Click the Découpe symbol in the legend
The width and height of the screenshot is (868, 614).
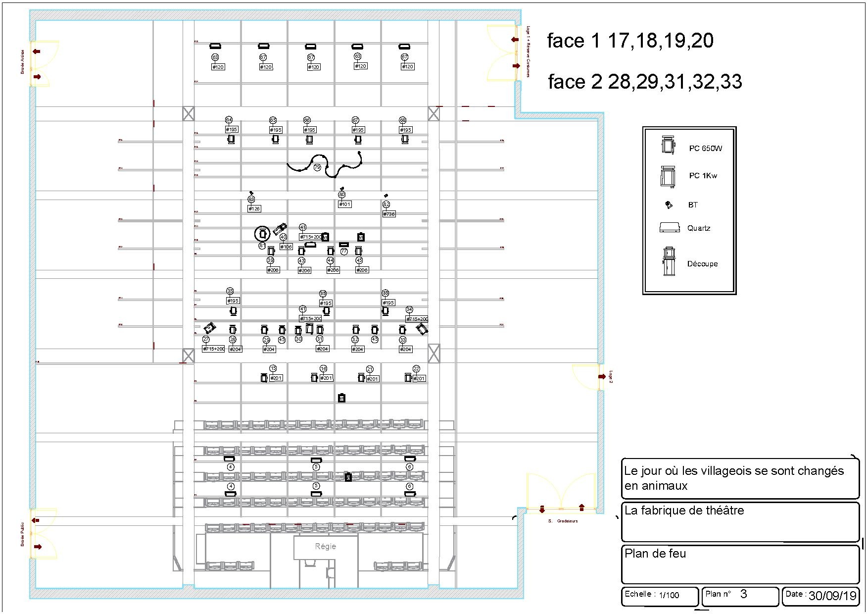(669, 261)
